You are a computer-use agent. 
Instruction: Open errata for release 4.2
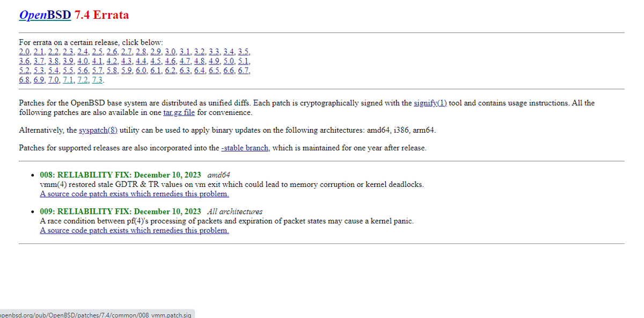tap(112, 62)
